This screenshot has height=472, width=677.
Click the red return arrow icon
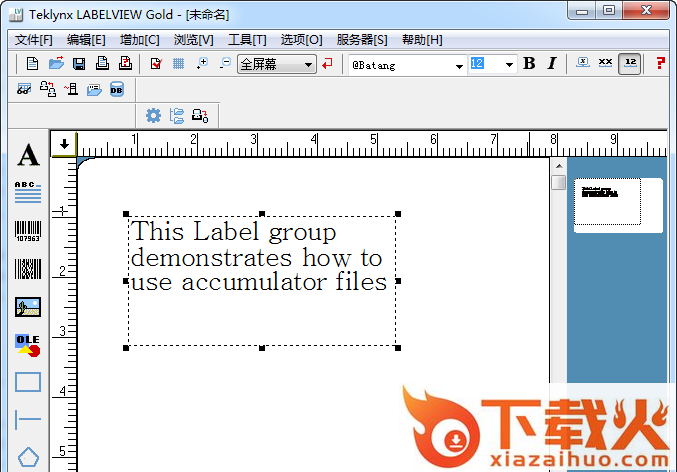click(x=327, y=64)
